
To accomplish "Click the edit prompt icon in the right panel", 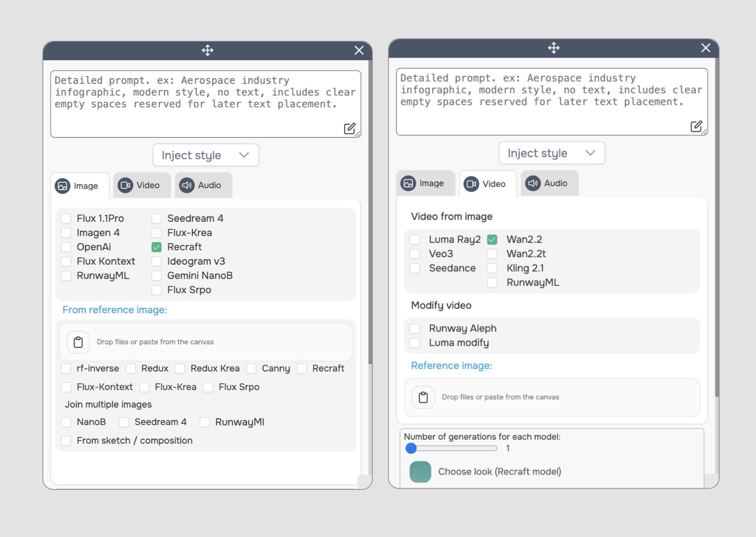I will [696, 126].
